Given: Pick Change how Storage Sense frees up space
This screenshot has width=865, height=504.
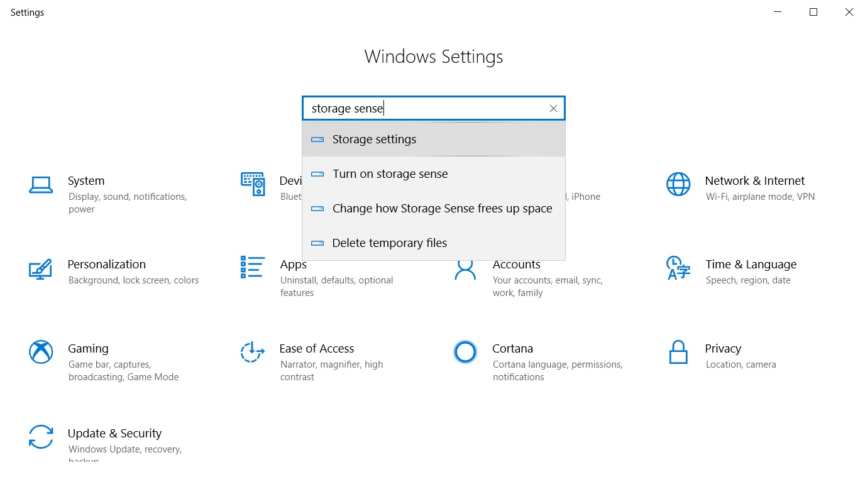Looking at the screenshot, I should tap(434, 208).
